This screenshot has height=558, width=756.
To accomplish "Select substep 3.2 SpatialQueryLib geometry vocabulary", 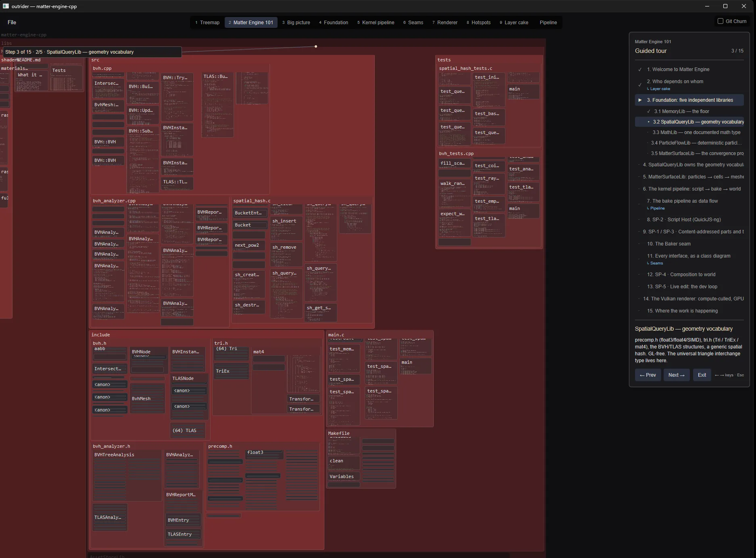I will (x=689, y=122).
